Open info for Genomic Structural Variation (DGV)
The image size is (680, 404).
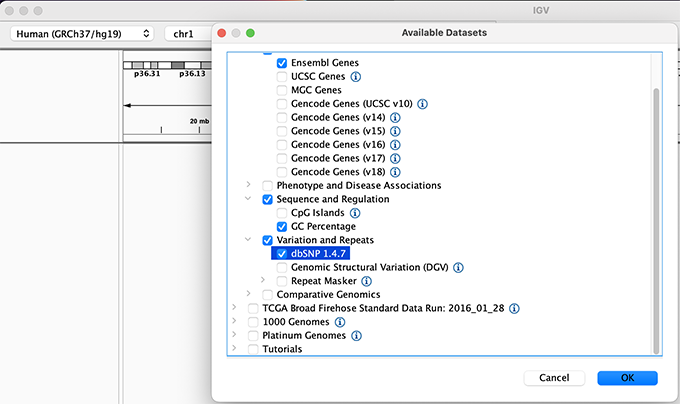[458, 268]
